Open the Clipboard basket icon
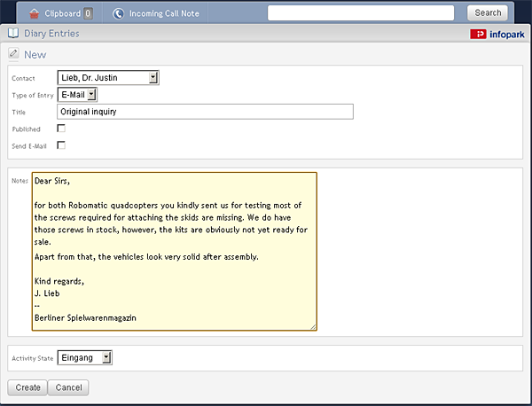Screen dimensions: 532x406 35,13
